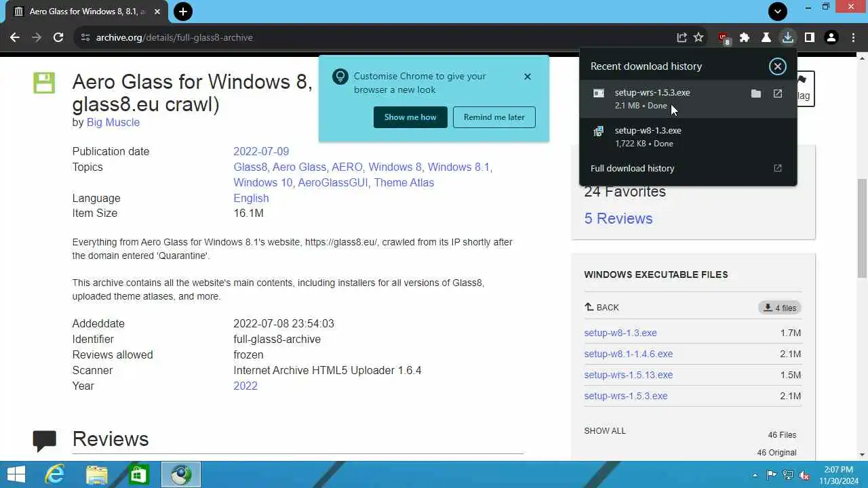Open Windows Start button
This screenshot has width=868, height=488.
coord(16,474)
